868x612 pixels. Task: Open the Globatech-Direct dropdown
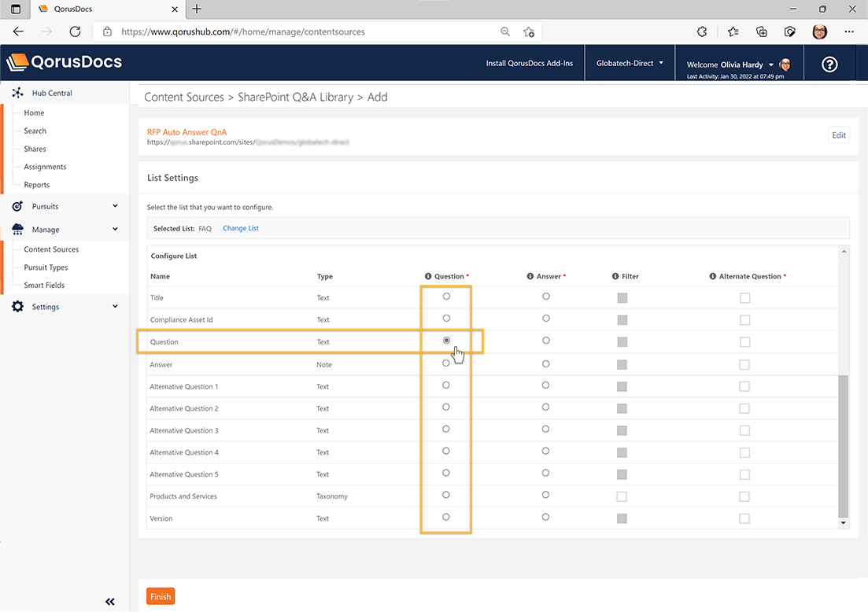click(x=630, y=63)
